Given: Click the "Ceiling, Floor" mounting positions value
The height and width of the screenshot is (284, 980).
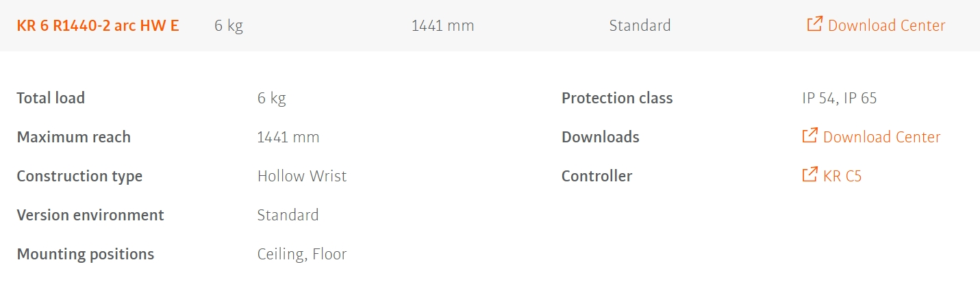Looking at the screenshot, I should [x=302, y=255].
